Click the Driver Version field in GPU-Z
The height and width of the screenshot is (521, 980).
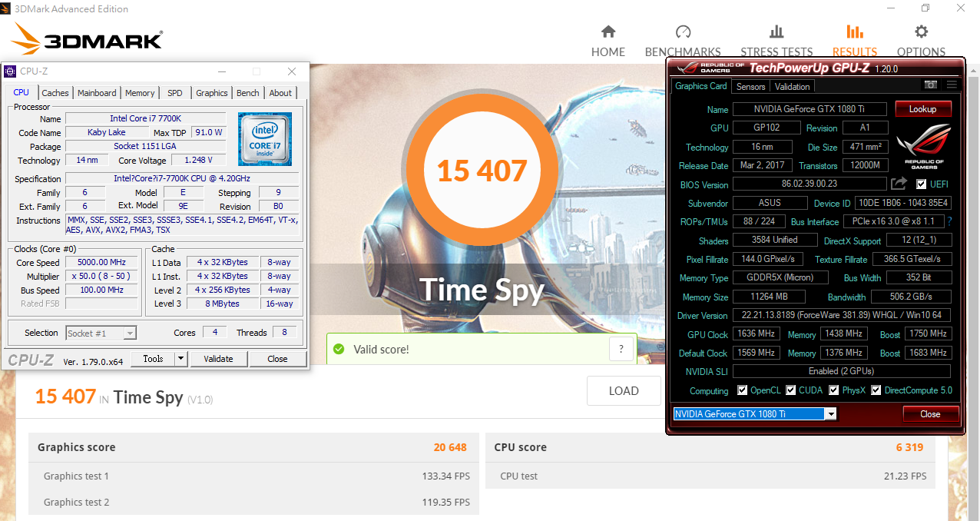coord(842,315)
